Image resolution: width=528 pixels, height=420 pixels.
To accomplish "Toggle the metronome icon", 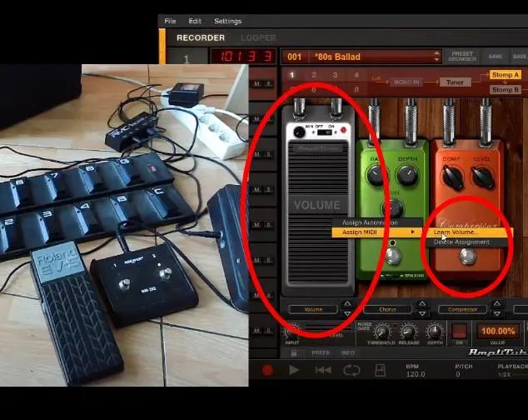I will tap(380, 370).
